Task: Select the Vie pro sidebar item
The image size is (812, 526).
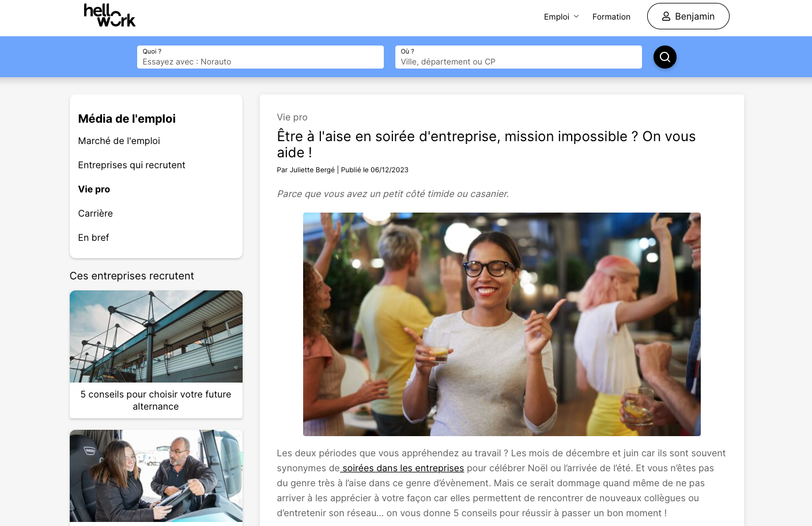Action: coord(94,189)
